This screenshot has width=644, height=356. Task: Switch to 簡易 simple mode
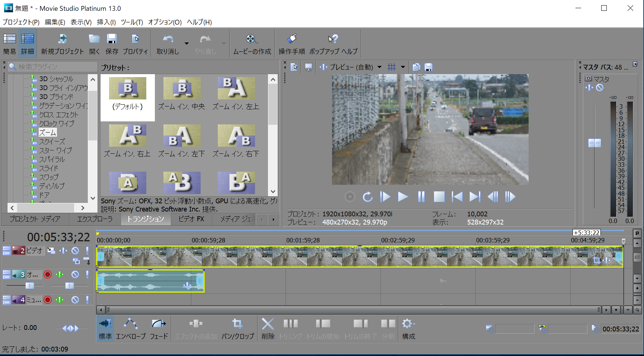point(10,44)
